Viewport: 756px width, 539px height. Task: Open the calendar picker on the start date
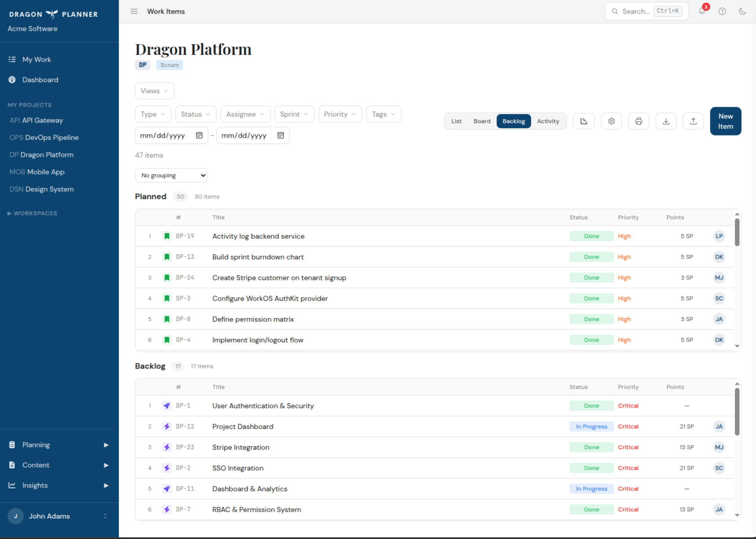point(199,135)
